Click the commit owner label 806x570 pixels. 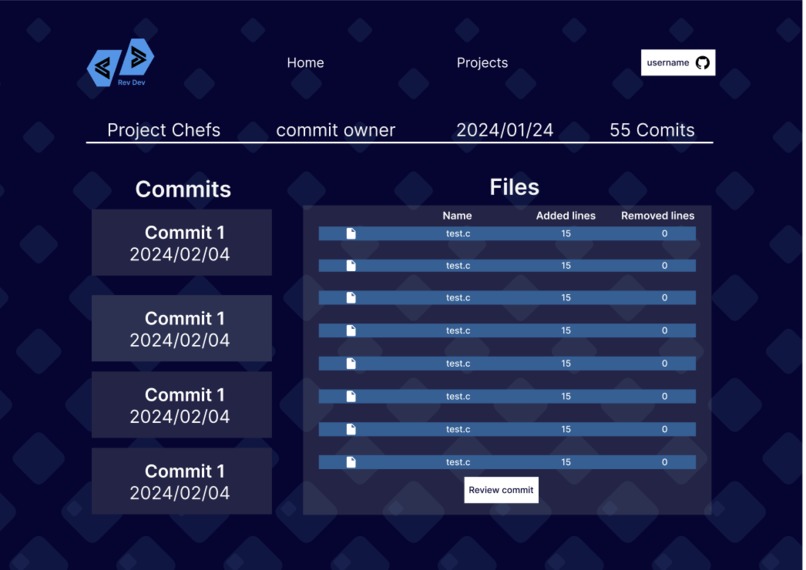(336, 130)
